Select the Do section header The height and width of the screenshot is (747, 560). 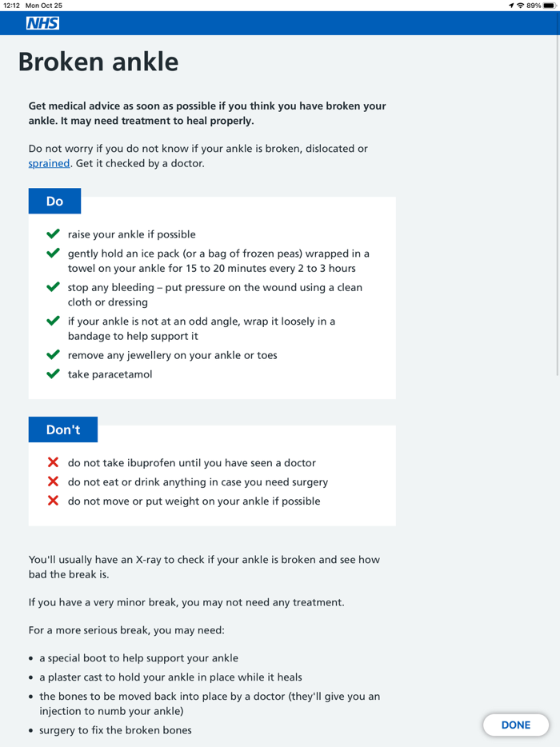pyautogui.click(x=54, y=201)
